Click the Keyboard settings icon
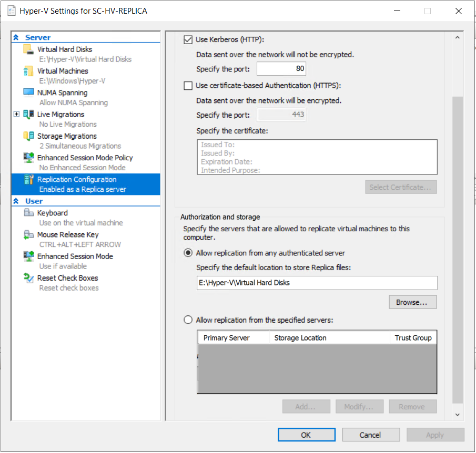 pyautogui.click(x=28, y=212)
